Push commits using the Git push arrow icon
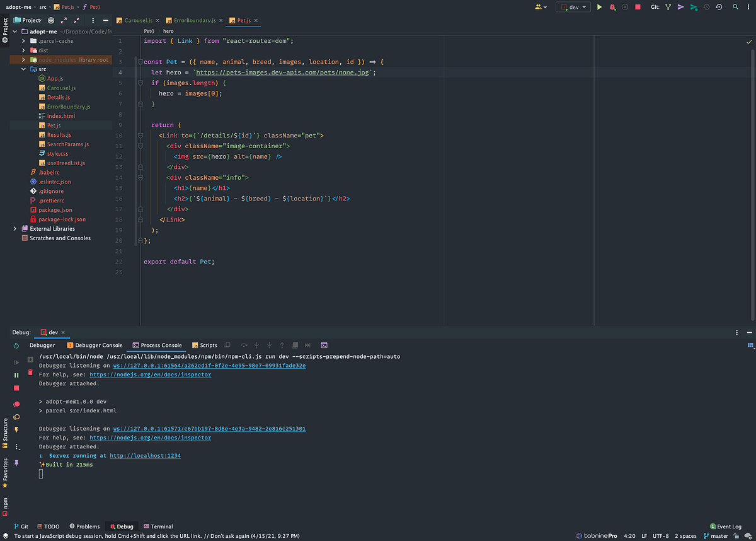This screenshot has height=541, width=756. [680, 7]
